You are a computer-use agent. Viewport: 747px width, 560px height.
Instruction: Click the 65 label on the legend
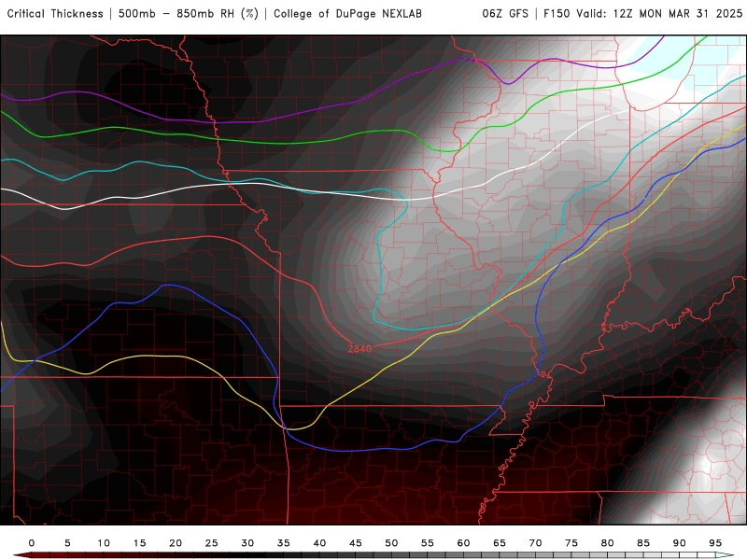(500, 543)
